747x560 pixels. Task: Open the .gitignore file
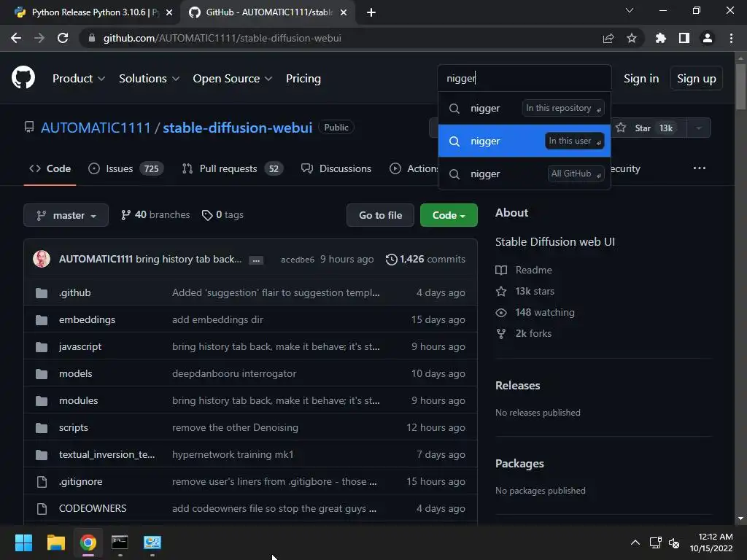[x=80, y=481]
